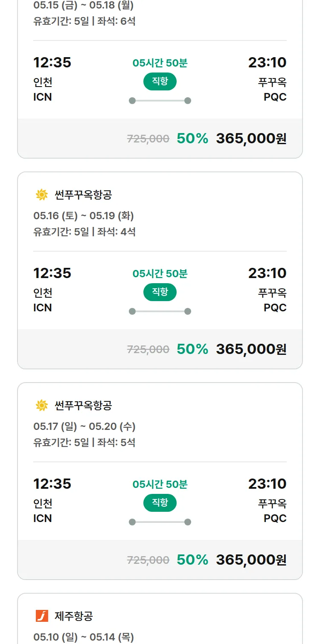Select the 365,000원 price on the 05.16 flight
The width and height of the screenshot is (320, 644).
251,349
